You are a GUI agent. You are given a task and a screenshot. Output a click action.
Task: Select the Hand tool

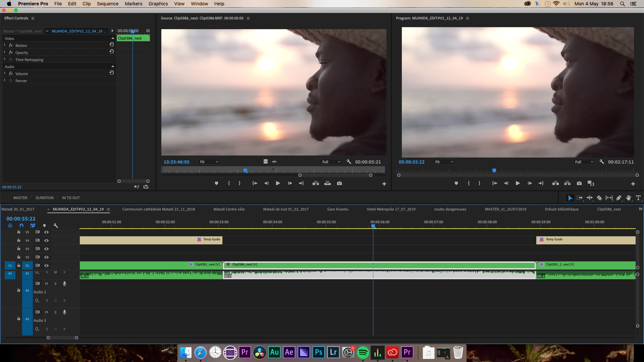629,198
